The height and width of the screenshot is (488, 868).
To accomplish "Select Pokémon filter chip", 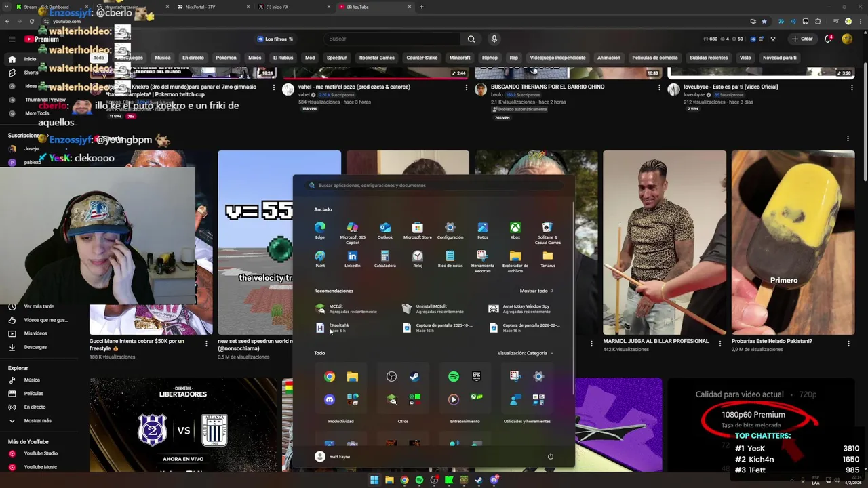I will pos(226,58).
